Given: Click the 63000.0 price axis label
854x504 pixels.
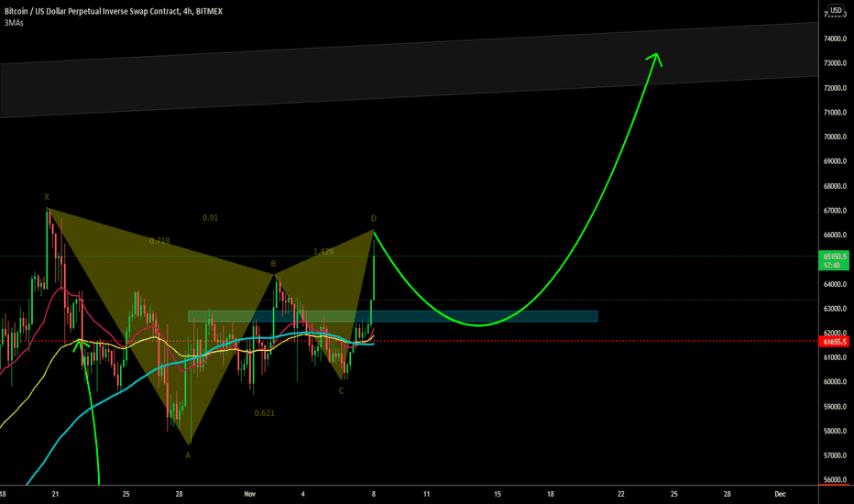Looking at the screenshot, I should (835, 309).
